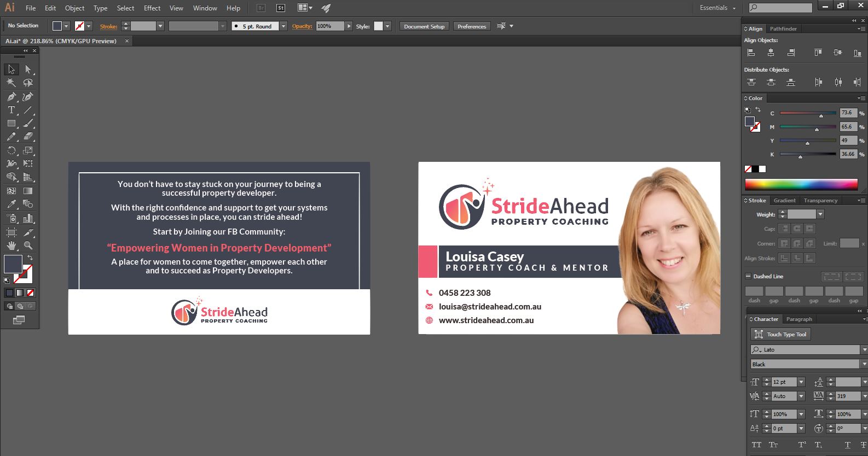Enable Draw Normal mode
This screenshot has width=868, height=456.
(10, 306)
